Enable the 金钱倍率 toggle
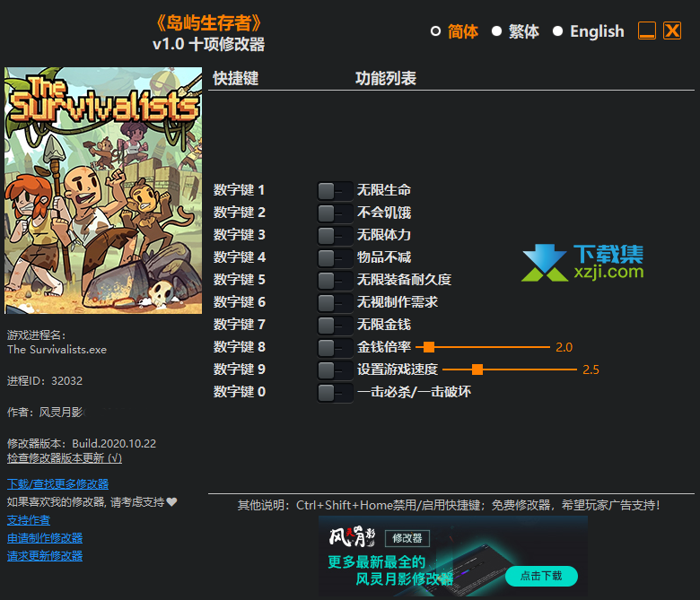This screenshot has width=700, height=600. click(x=335, y=347)
